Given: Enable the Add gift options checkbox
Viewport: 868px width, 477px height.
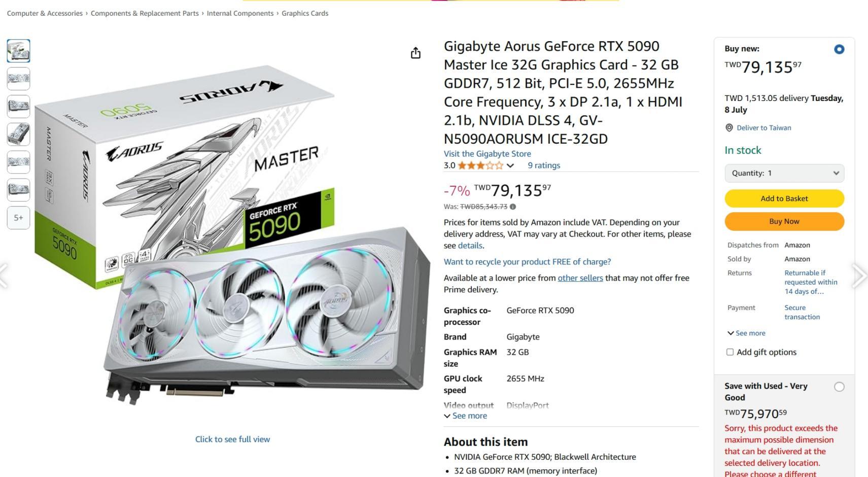Looking at the screenshot, I should click(730, 352).
